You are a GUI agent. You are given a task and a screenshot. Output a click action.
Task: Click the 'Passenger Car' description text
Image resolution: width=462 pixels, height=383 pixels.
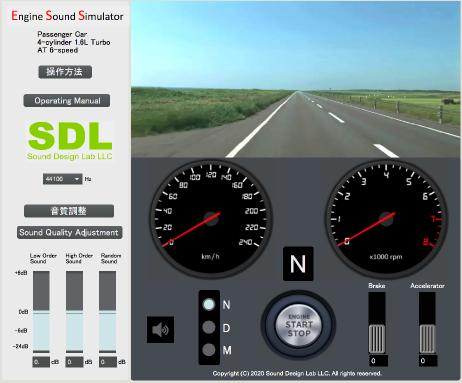click(x=62, y=34)
